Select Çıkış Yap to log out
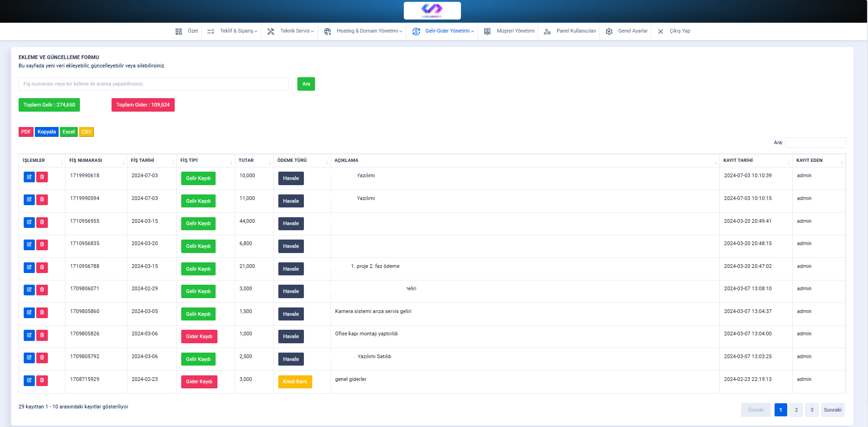The width and height of the screenshot is (868, 427). coord(680,31)
